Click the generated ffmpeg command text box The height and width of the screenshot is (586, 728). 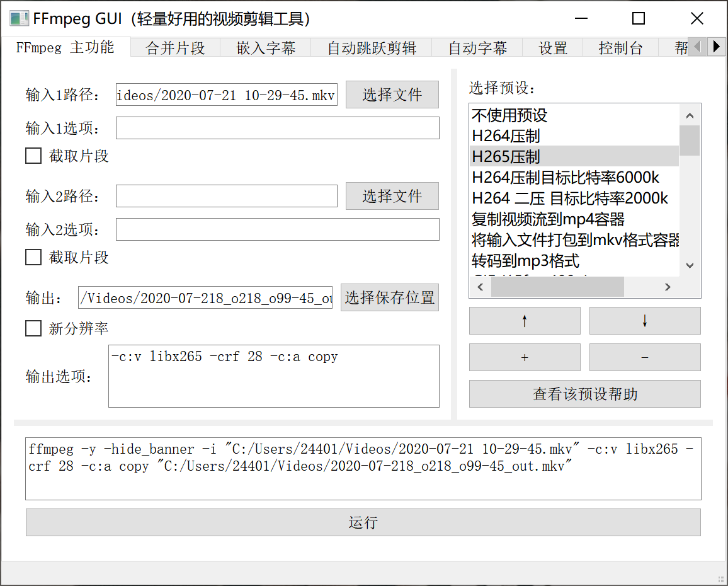click(363, 468)
